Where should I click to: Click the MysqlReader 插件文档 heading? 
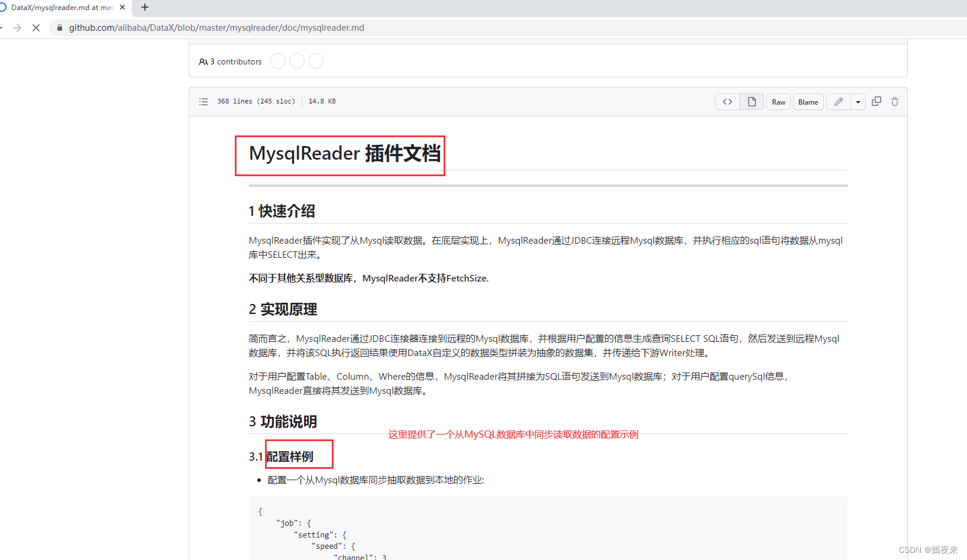coord(345,153)
